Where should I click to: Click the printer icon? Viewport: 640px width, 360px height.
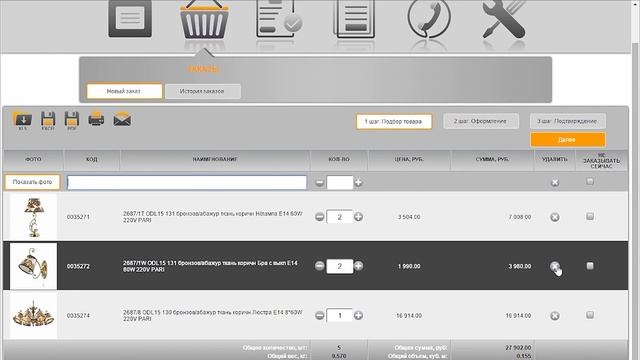96,120
